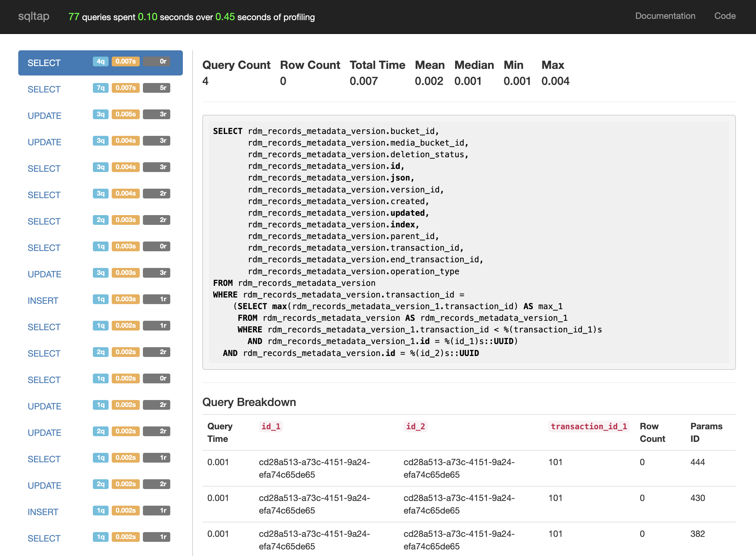
Task: Open the Code link in header
Action: point(725,16)
